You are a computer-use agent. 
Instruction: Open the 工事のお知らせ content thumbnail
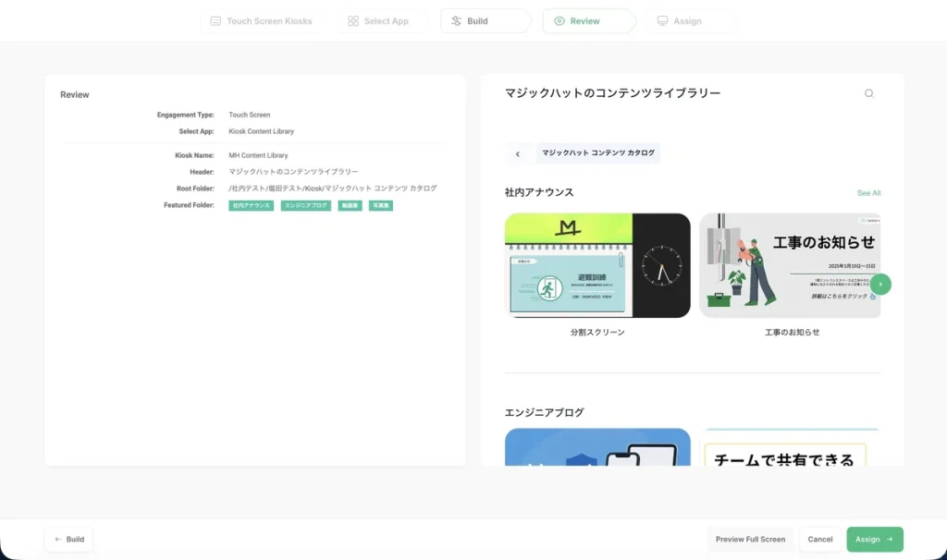pyautogui.click(x=790, y=266)
